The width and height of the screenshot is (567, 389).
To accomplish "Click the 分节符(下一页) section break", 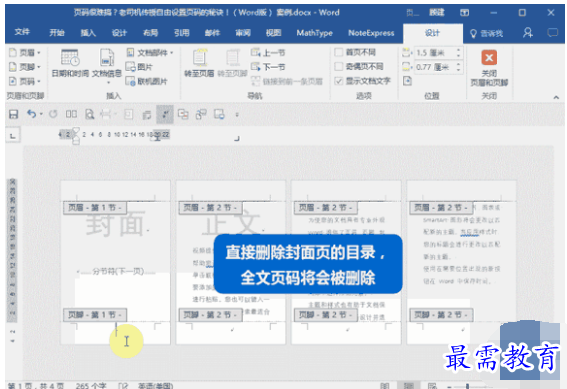I will (x=118, y=271).
